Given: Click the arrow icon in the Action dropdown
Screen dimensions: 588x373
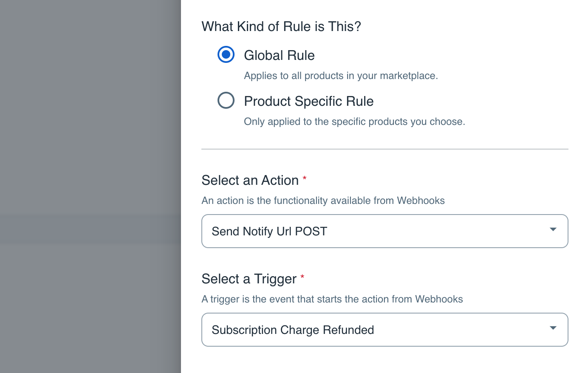Looking at the screenshot, I should click(x=553, y=229).
